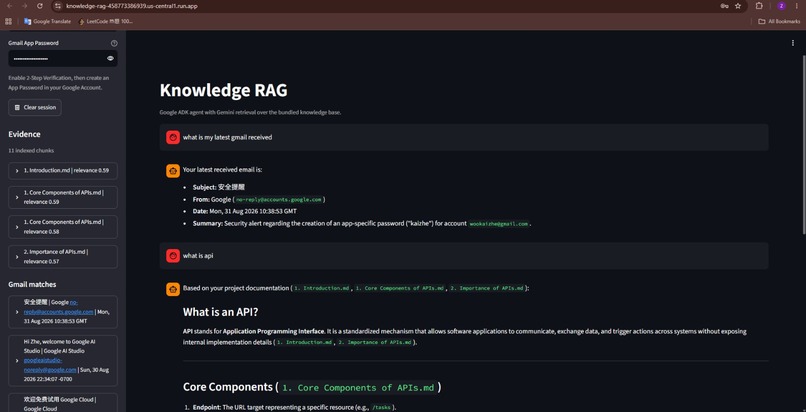Screen dimensions: 806x412
Task: Open no-reply@accounts.google.com link in Gmail matches
Action: (59, 311)
